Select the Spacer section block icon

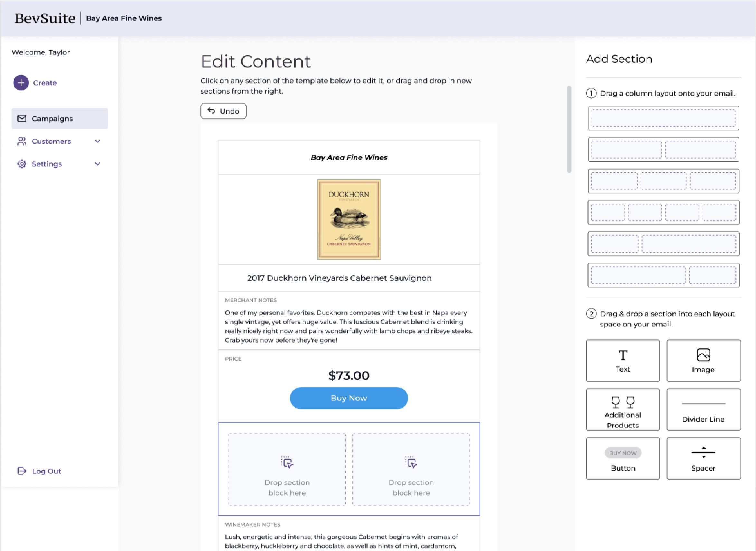[703, 452]
